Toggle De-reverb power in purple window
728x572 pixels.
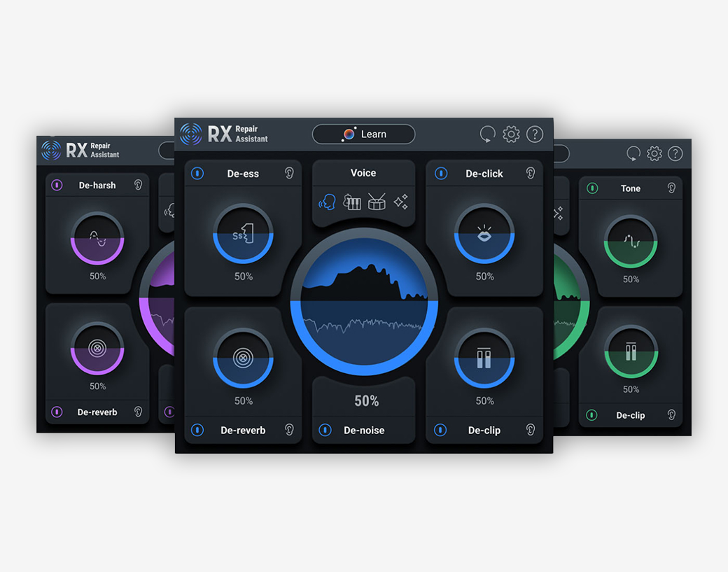[57, 412]
